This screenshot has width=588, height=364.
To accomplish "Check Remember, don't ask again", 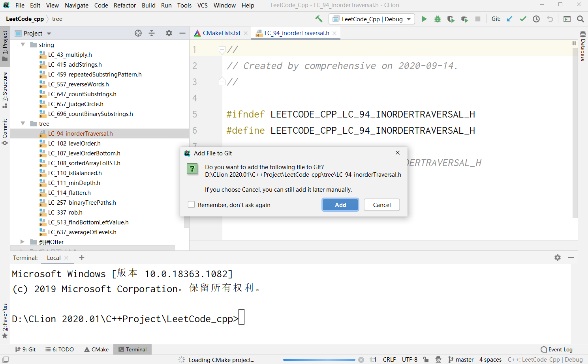I will coord(192,205).
